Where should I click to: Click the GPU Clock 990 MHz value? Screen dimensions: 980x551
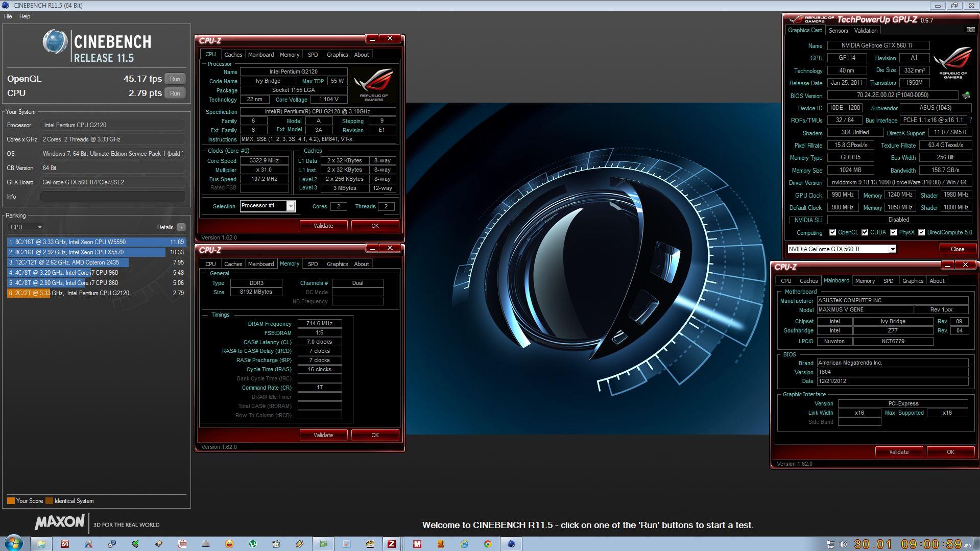click(x=842, y=195)
